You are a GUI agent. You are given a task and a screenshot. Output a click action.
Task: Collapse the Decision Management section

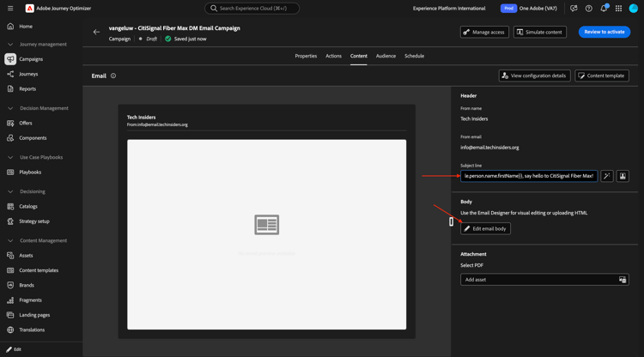pos(10,108)
